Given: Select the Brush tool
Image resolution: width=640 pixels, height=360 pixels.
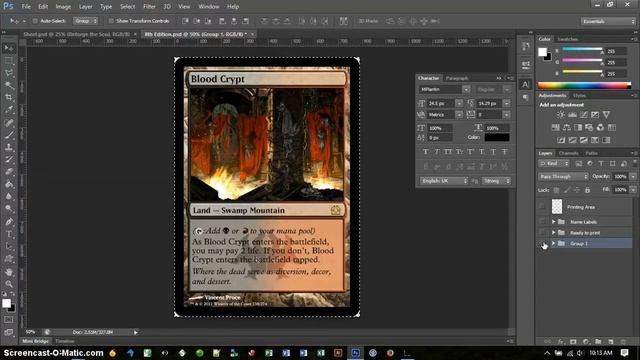Looking at the screenshot, I should (x=9, y=135).
